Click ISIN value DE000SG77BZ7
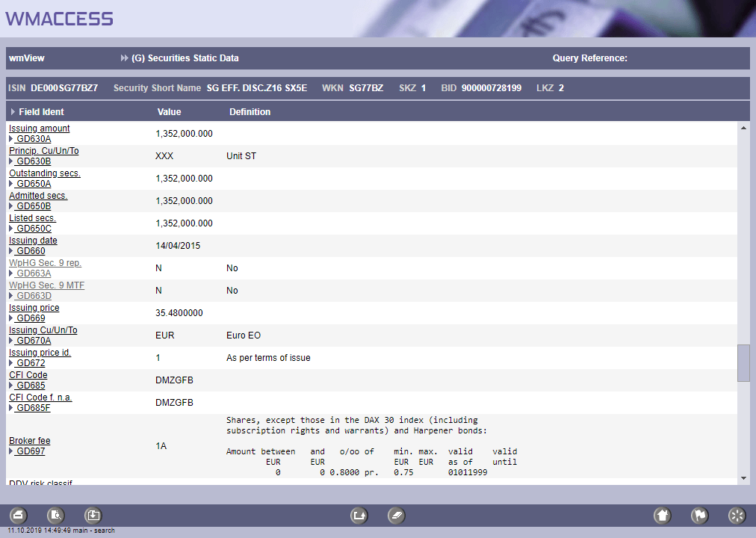This screenshot has height=538, width=756. click(x=64, y=87)
